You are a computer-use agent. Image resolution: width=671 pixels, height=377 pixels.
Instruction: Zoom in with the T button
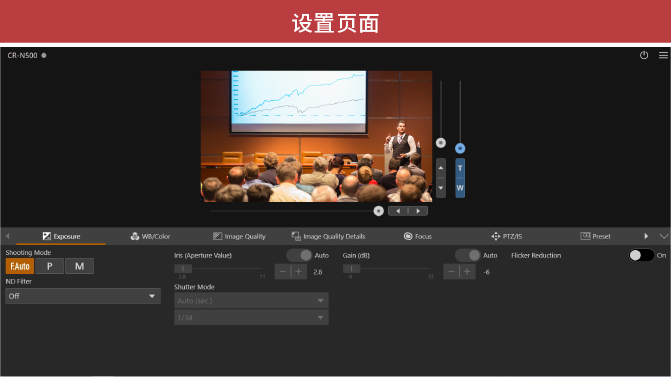click(x=460, y=168)
